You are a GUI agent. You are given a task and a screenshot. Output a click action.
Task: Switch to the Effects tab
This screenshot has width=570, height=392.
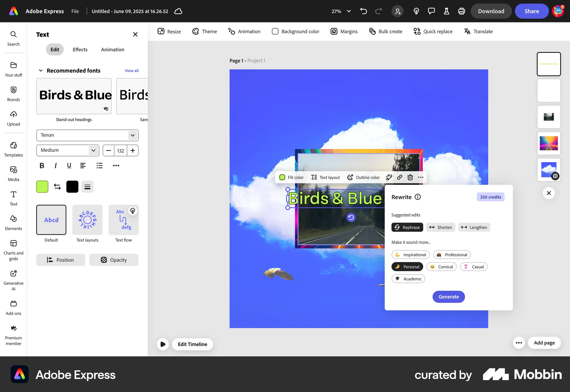pyautogui.click(x=80, y=49)
